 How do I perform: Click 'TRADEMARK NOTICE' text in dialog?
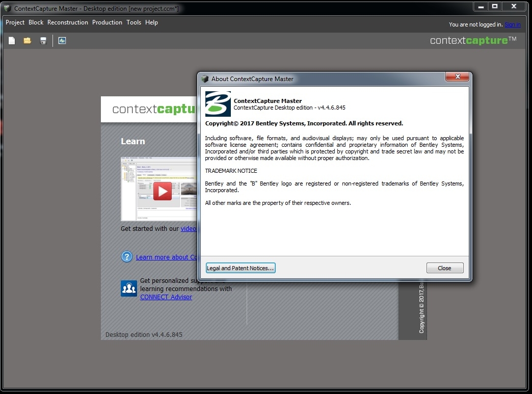pyautogui.click(x=231, y=171)
